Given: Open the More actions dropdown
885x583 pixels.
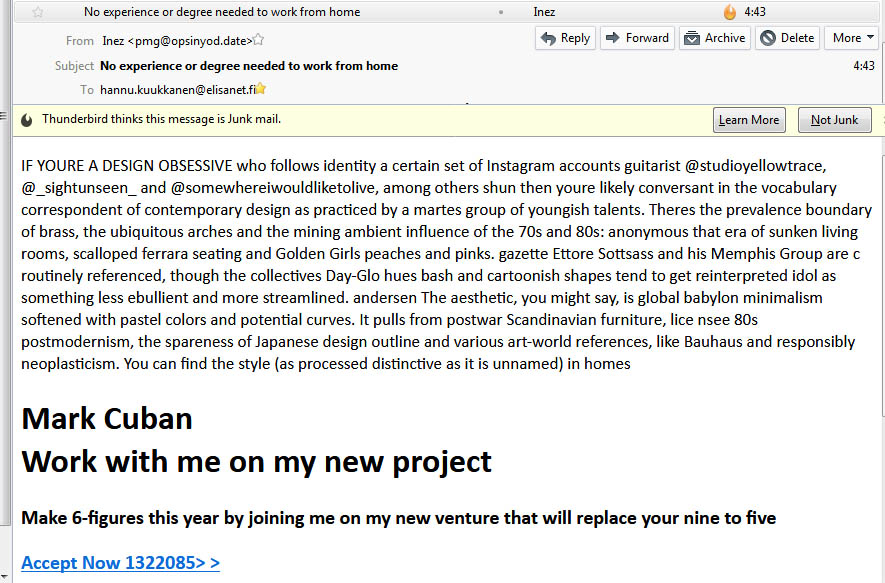Looking at the screenshot, I should [x=853, y=38].
